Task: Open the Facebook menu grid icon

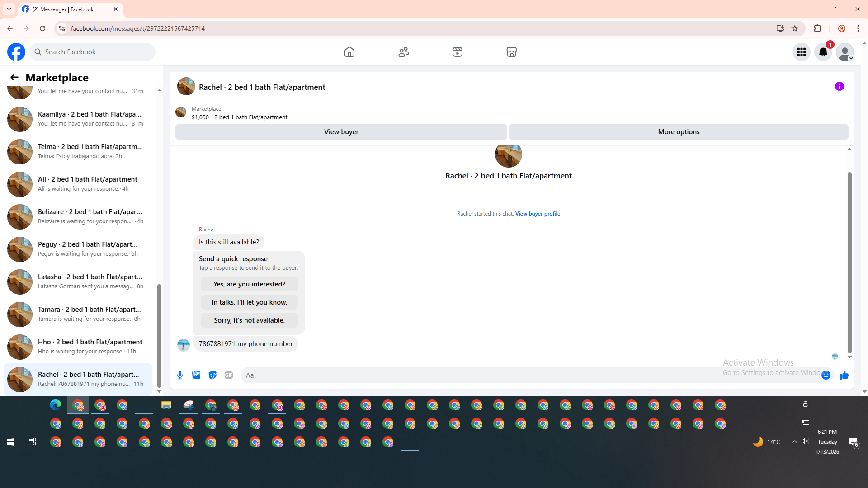Action: pos(801,52)
